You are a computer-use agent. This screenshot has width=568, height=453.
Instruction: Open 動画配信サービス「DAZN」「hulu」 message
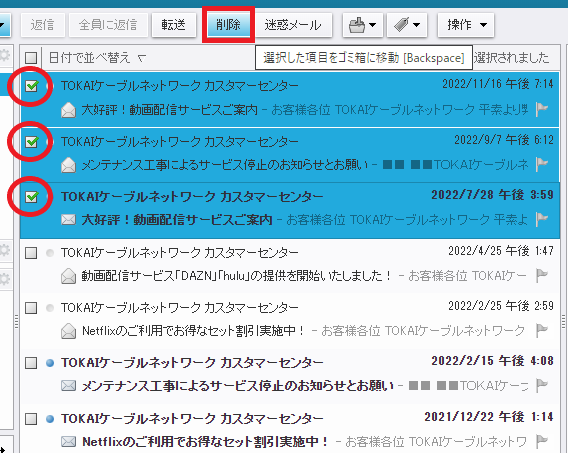tap(237, 276)
